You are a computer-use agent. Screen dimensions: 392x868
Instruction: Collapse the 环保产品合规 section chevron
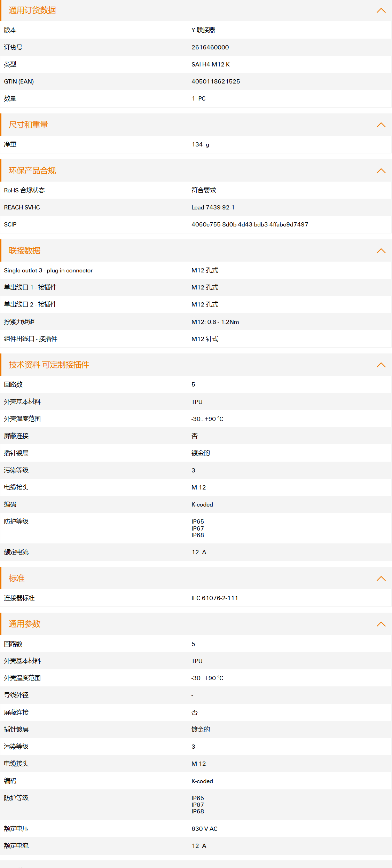click(x=381, y=171)
